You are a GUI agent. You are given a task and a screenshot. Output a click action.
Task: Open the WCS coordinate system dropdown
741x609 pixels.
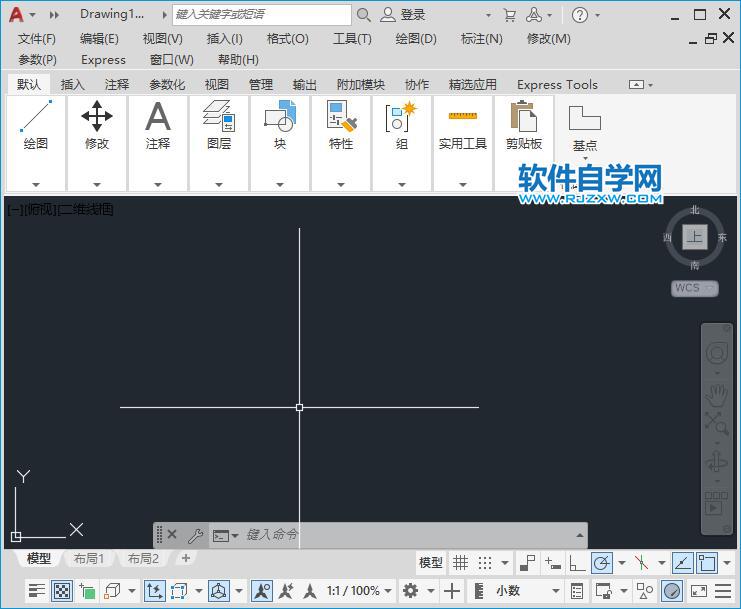(695, 288)
